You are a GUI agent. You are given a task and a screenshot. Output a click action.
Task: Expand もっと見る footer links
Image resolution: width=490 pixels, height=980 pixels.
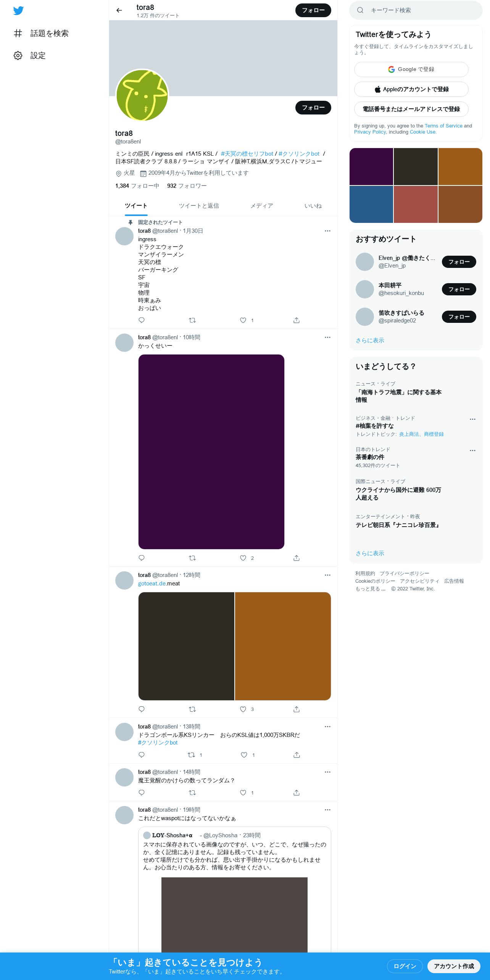pos(371,589)
